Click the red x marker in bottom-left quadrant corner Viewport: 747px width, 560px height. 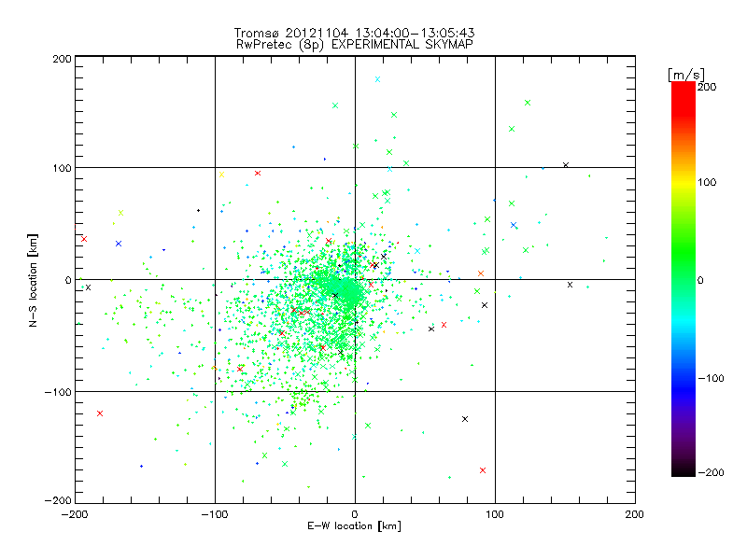[100, 413]
